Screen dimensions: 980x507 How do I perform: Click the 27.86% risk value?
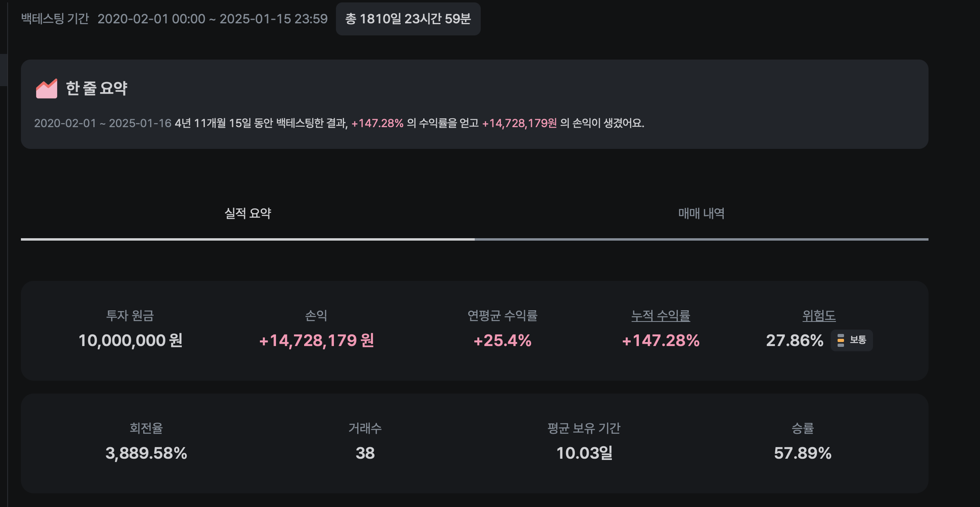click(795, 341)
